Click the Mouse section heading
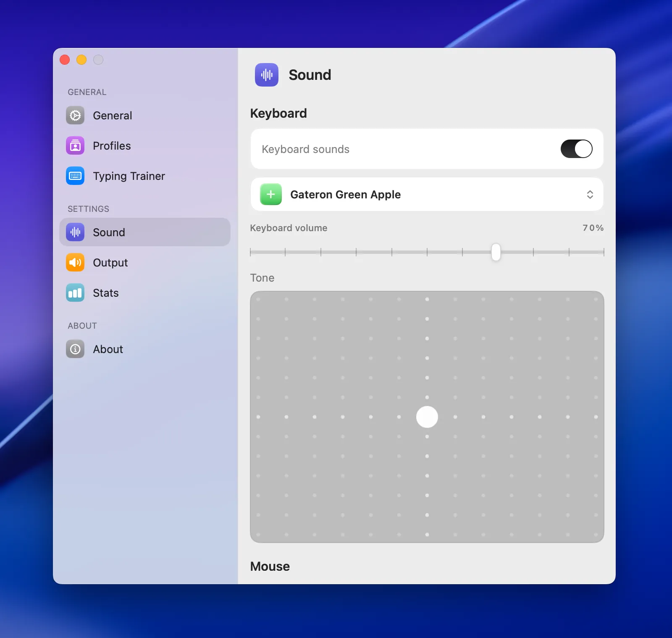 [270, 567]
